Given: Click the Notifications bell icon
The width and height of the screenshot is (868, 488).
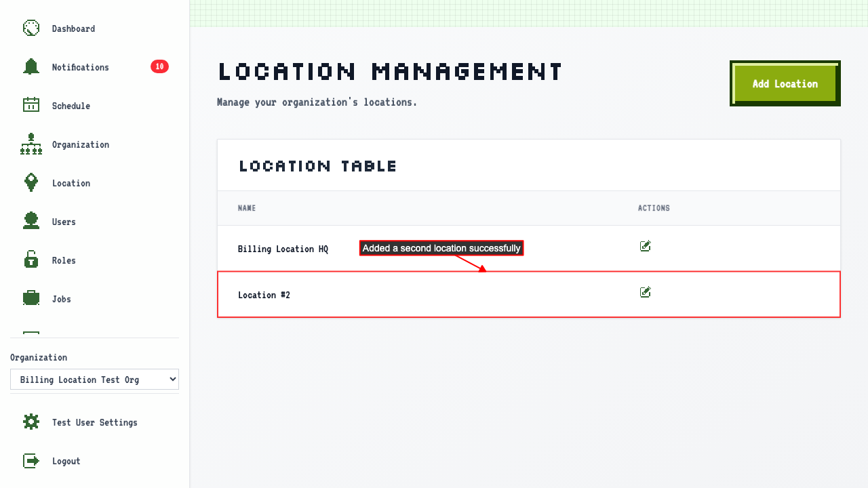Looking at the screenshot, I should tap(31, 66).
